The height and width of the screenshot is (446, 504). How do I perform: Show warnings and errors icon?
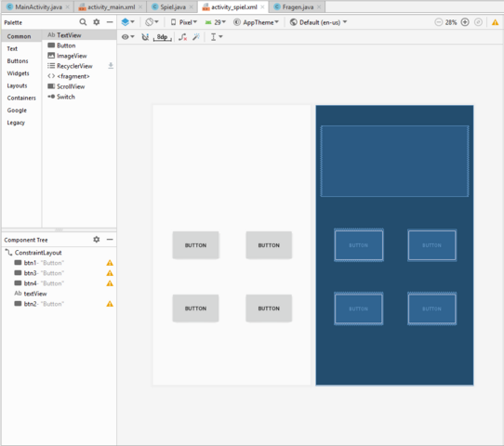pyautogui.click(x=495, y=22)
